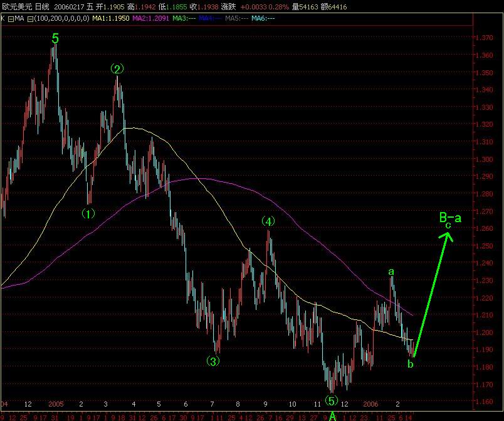Viewport: 504px width, 421px height.
Task: Click the 1.250 price axis label
Action: [x=484, y=246]
